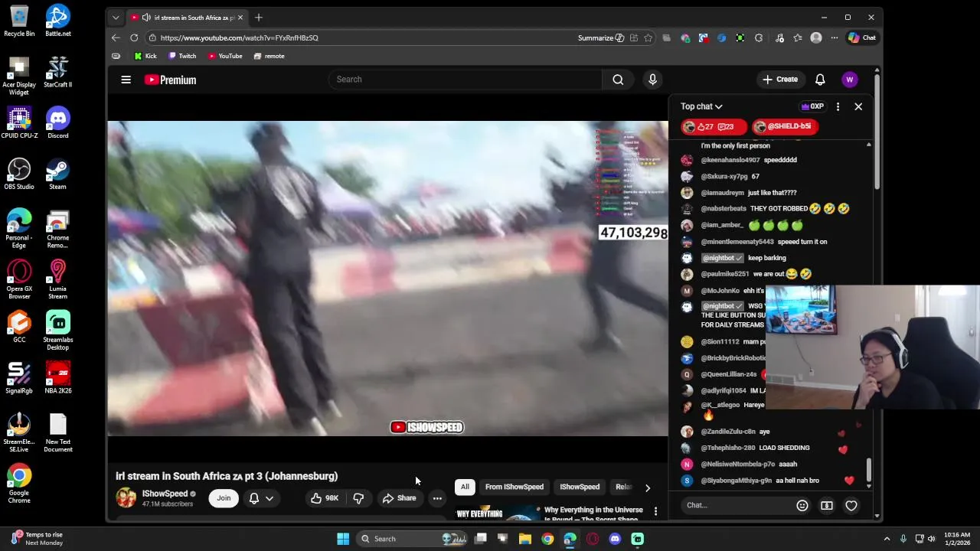Screen dimensions: 980x551
Task: Click the Super Chat dollar icon in chat
Action: coord(826,505)
